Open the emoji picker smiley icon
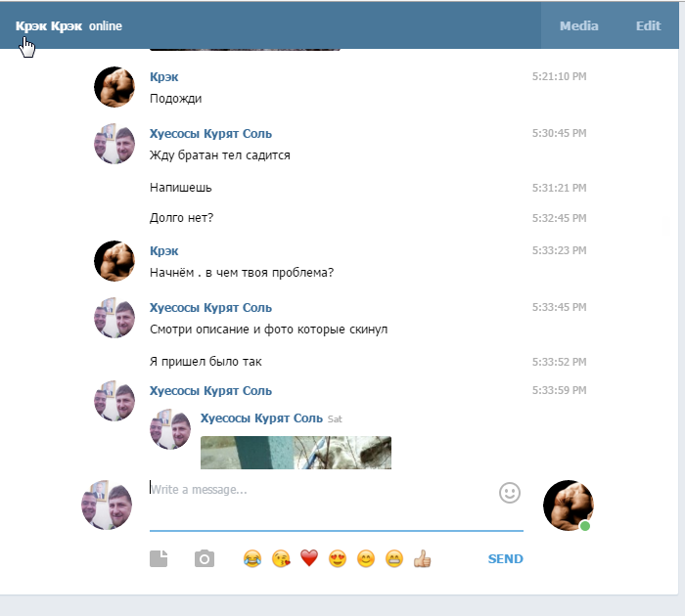The width and height of the screenshot is (685, 616). tap(510, 493)
